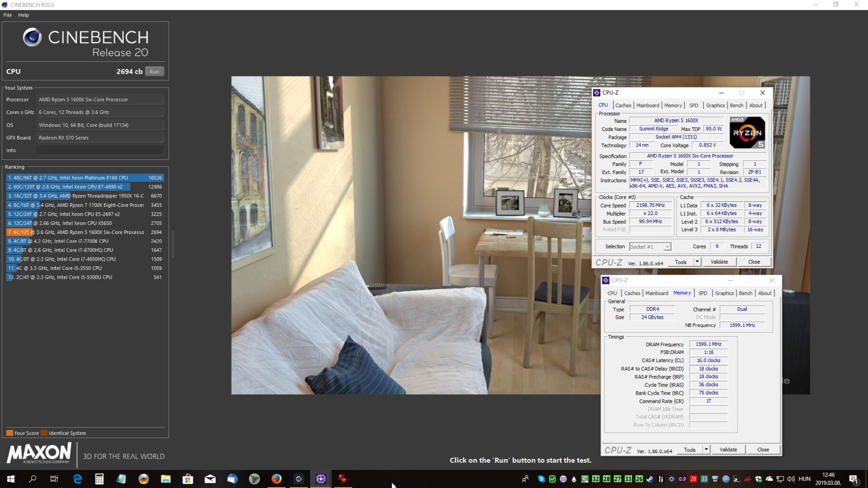Select highlighted ranking row Ryzen 5 1600X

85,232
